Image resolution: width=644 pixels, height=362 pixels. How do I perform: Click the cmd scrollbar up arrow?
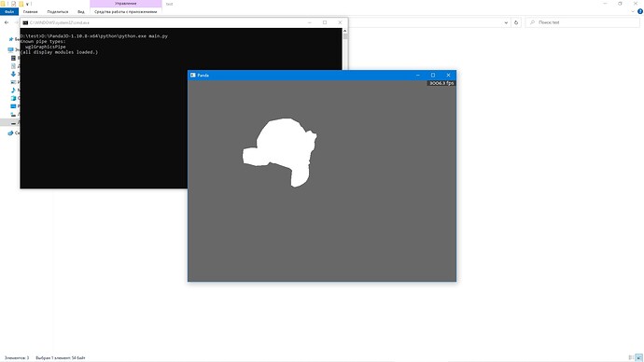click(x=345, y=31)
